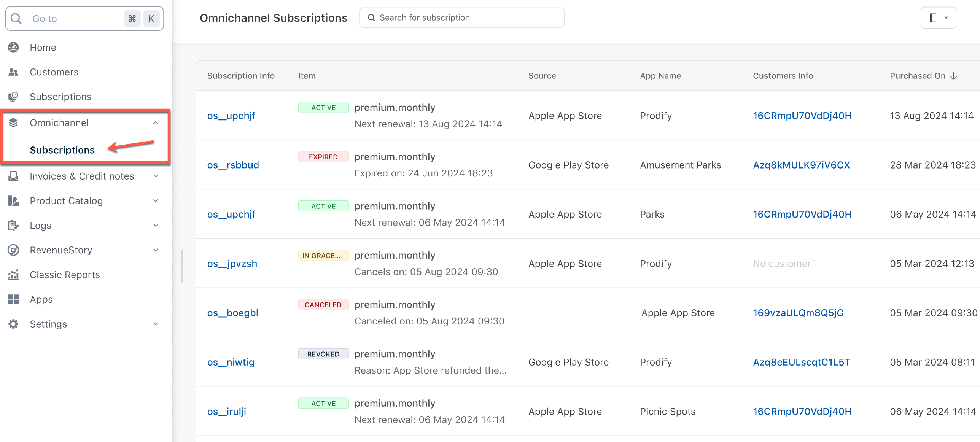
Task: Open Subscriptions under Omnichannel
Action: click(x=62, y=150)
